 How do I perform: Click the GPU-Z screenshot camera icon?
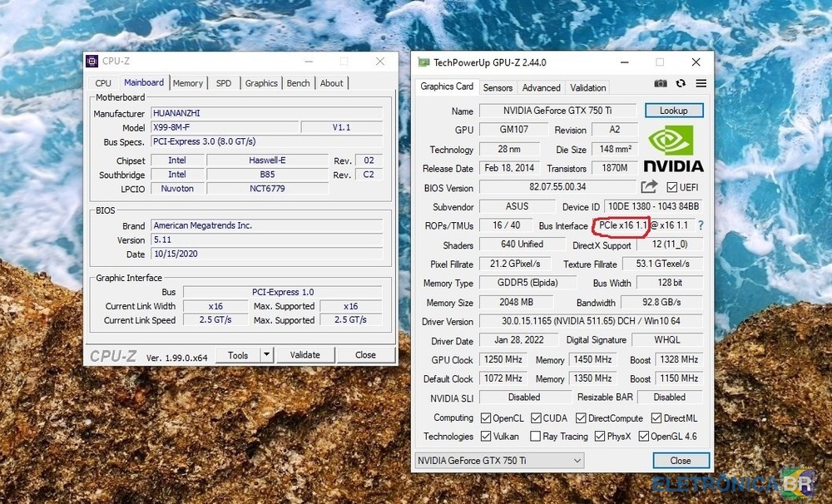point(661,84)
